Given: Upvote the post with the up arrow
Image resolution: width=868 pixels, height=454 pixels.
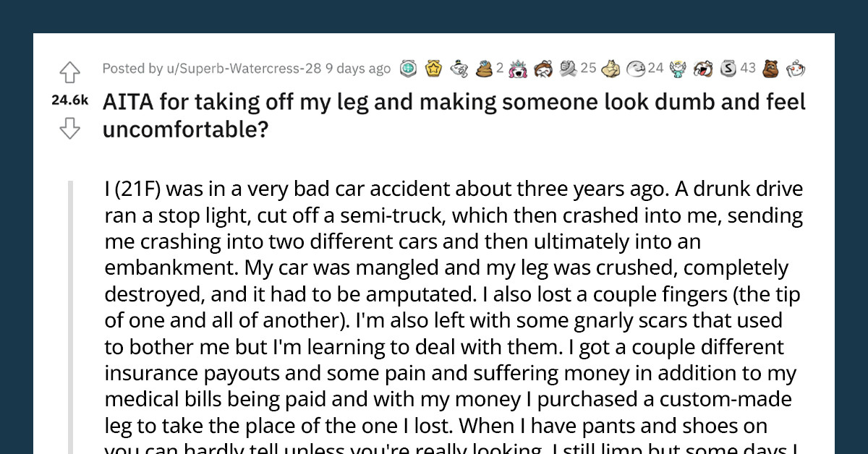Looking at the screenshot, I should pyautogui.click(x=69, y=72).
